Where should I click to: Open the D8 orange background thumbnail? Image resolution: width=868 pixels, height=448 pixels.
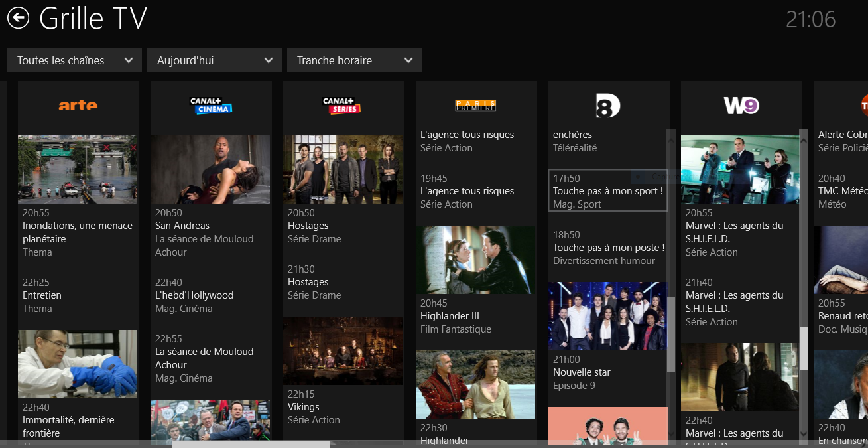pos(608,423)
